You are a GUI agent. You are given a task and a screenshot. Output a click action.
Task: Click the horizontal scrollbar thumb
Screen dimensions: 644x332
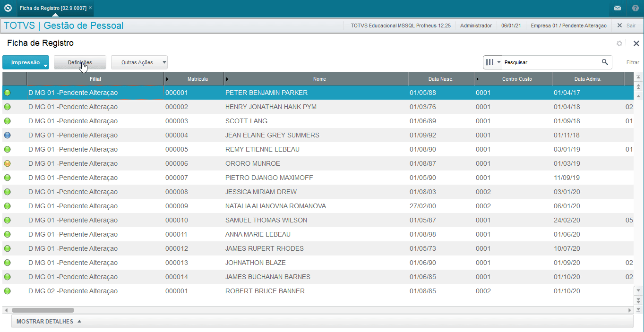tap(43, 310)
